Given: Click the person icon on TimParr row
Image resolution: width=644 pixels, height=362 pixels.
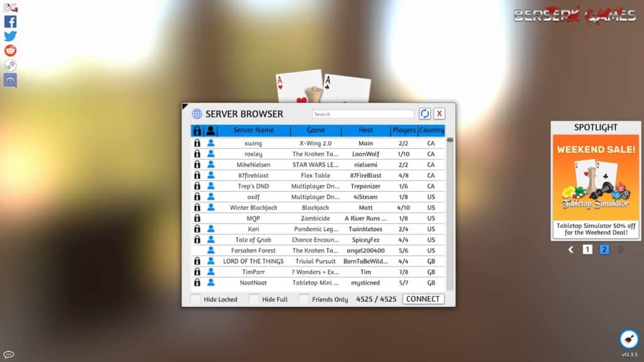Looking at the screenshot, I should (211, 271).
